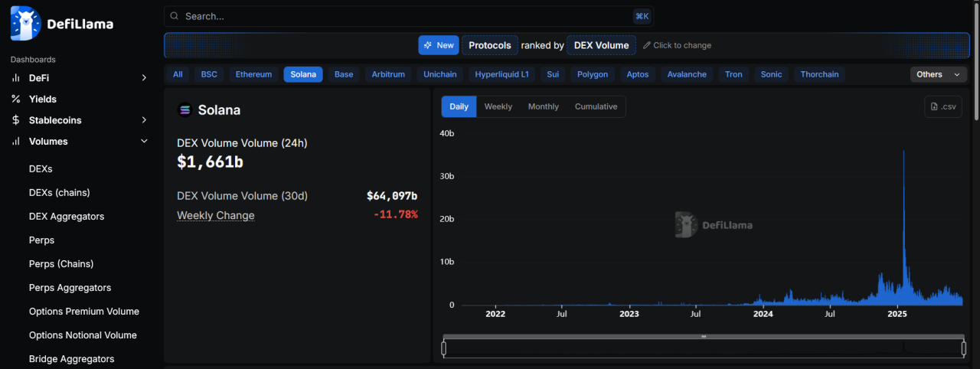
Task: Open the Perps (Chains) sidebar link
Action: pos(61,264)
